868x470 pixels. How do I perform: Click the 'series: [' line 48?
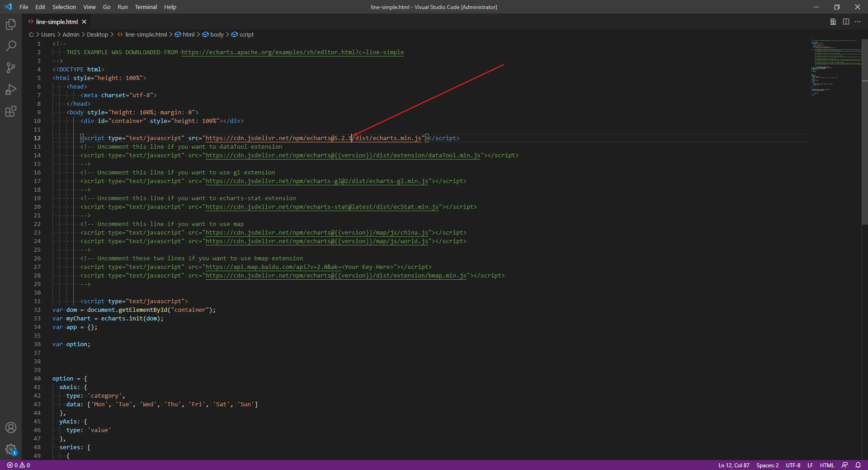coord(75,447)
